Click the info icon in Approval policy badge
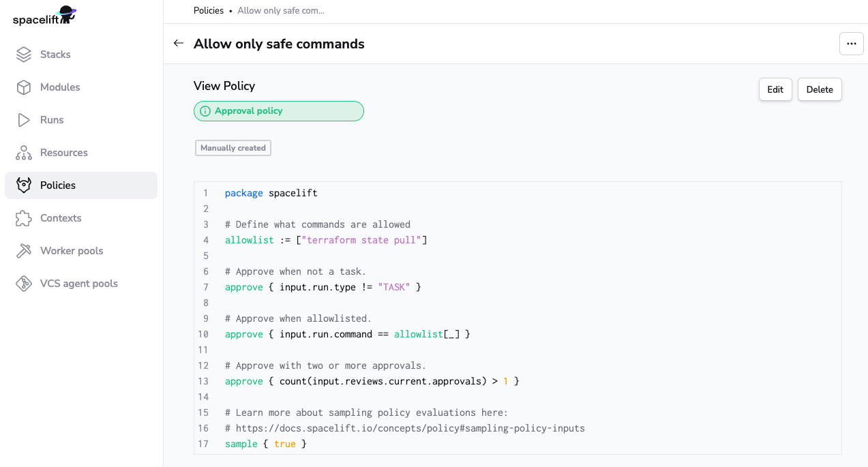Screen dimensions: 868x467 [205, 111]
